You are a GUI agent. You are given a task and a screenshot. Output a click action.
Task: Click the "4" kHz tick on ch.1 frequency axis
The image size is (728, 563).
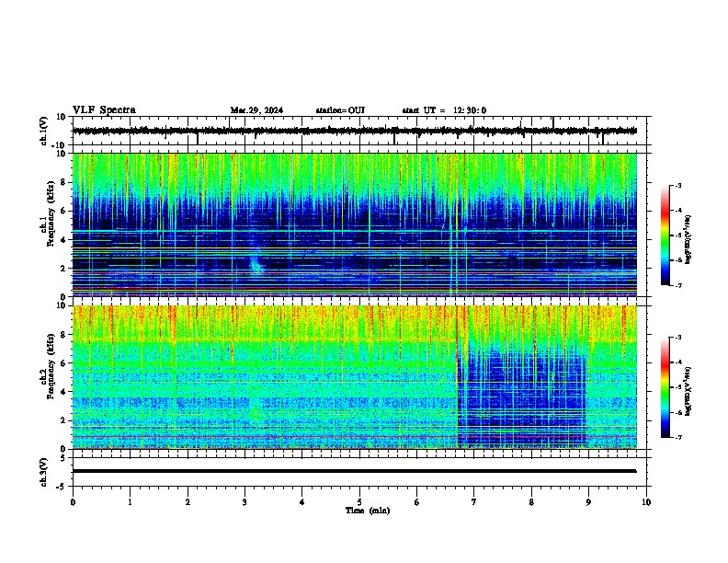coord(63,240)
